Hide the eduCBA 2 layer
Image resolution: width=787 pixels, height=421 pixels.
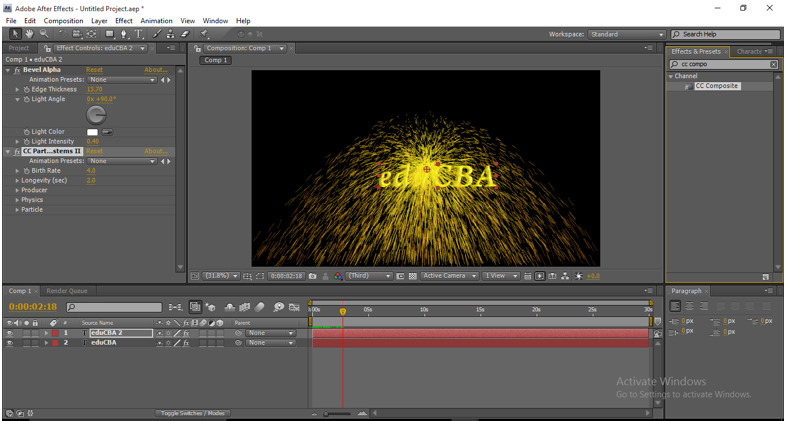[x=10, y=333]
